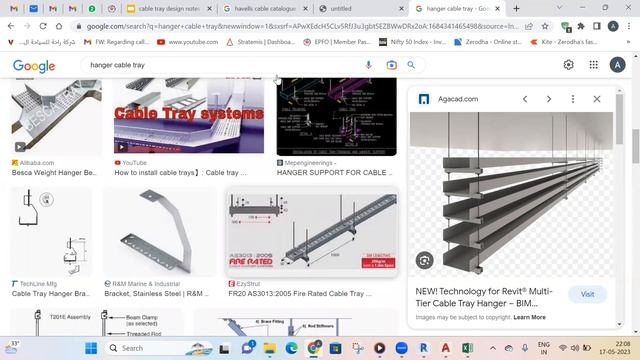
Task: Switch to the untitled tab
Action: click(x=361, y=9)
